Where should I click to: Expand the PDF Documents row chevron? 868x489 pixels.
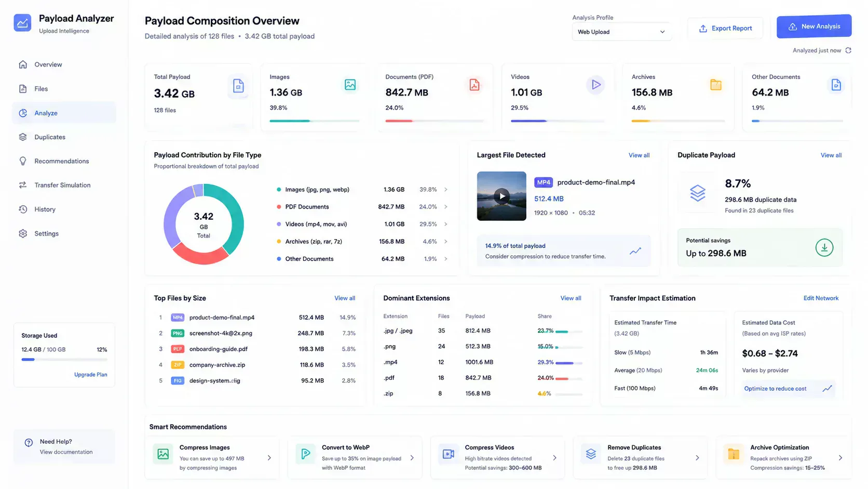446,207
